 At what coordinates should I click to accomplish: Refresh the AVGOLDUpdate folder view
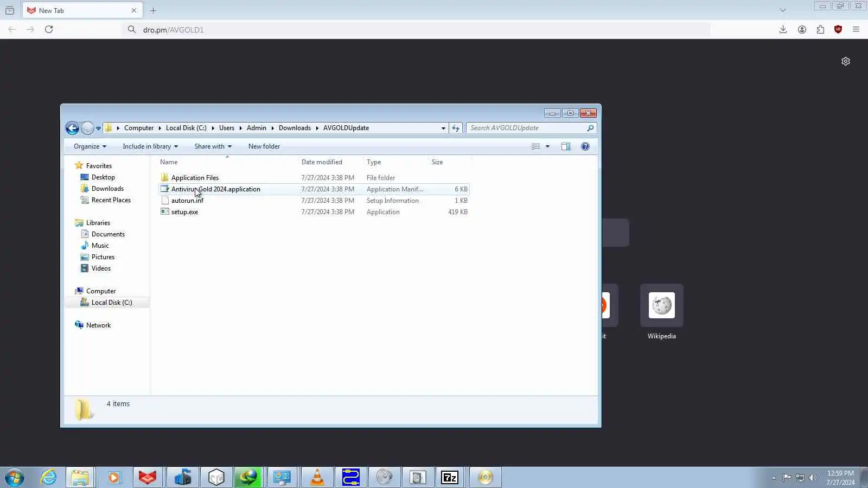click(456, 128)
